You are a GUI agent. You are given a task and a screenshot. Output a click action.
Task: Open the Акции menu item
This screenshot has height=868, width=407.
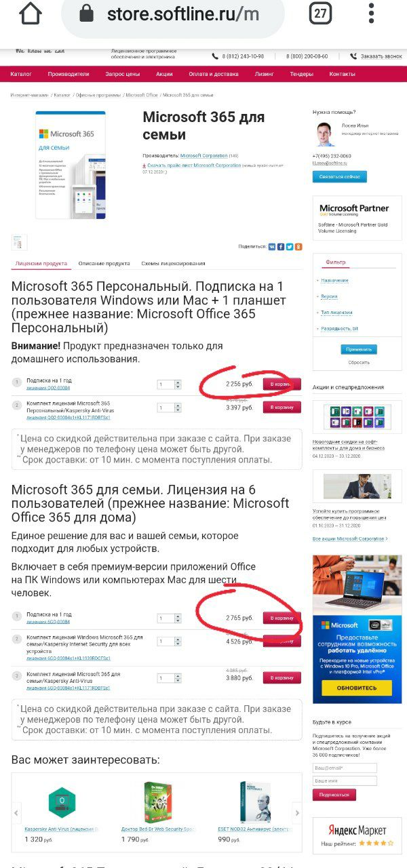click(x=164, y=74)
